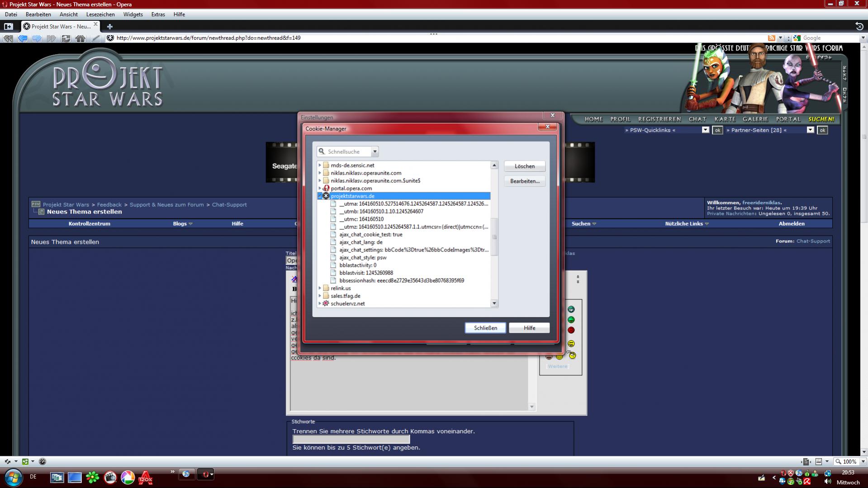Click the Opera Turbo speedometer icon
Viewport: 868px width, 488px height.
tap(43, 462)
